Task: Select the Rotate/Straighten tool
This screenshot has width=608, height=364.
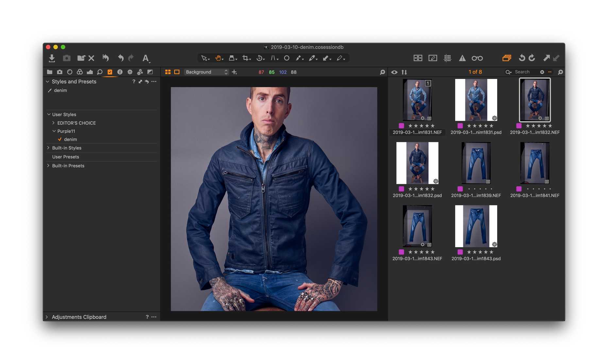Action: click(260, 58)
